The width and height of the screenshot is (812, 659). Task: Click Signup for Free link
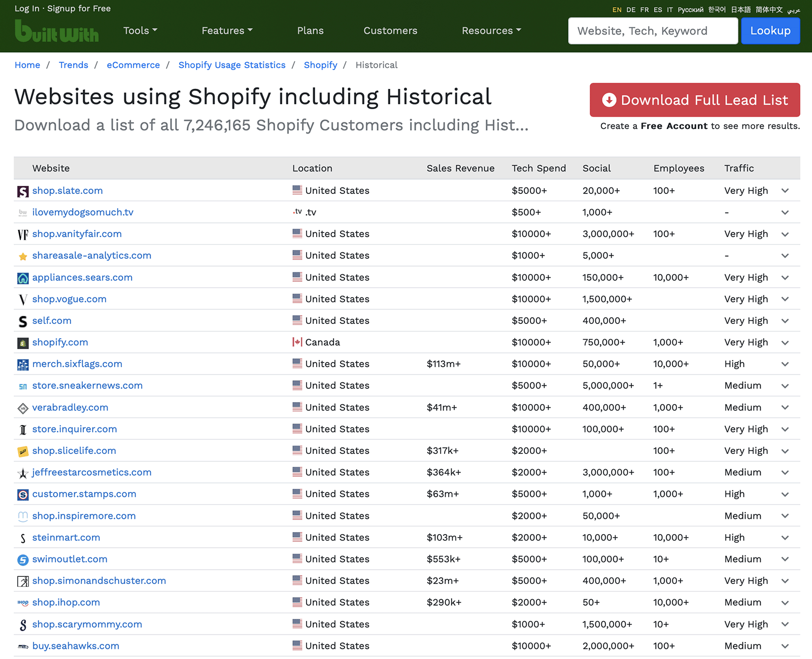coord(79,9)
